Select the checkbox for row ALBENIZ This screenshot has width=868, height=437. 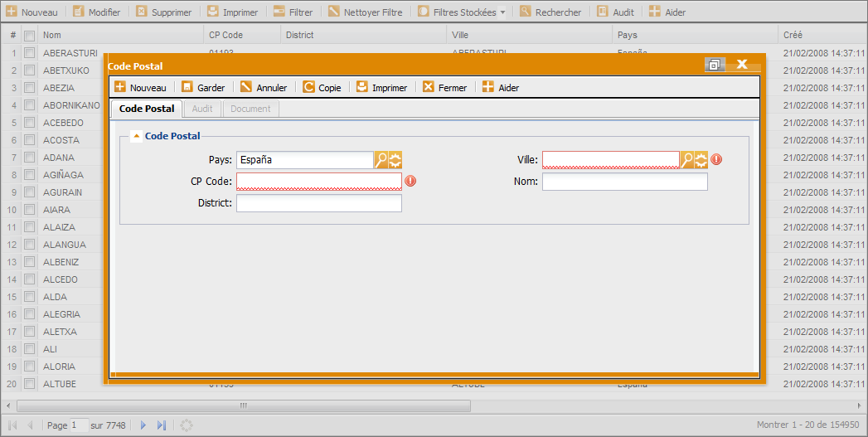pyautogui.click(x=30, y=262)
